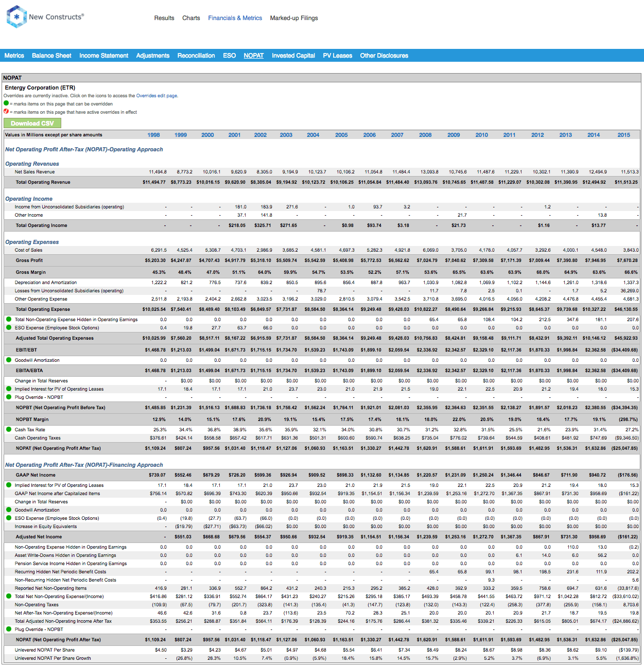644x666 pixels.
Task: Click green override dot for Cash Tax Rate
Action: point(9,429)
